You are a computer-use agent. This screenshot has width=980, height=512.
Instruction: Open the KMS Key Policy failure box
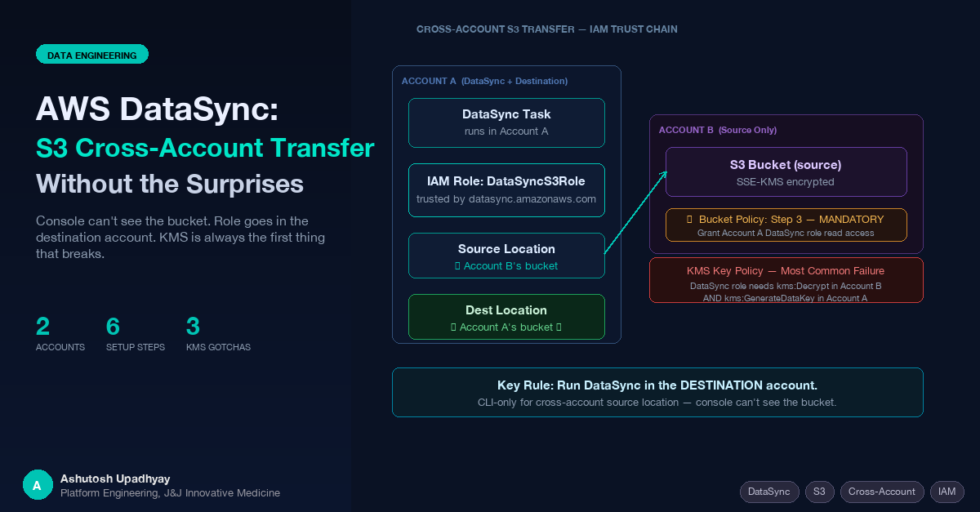[786, 281]
